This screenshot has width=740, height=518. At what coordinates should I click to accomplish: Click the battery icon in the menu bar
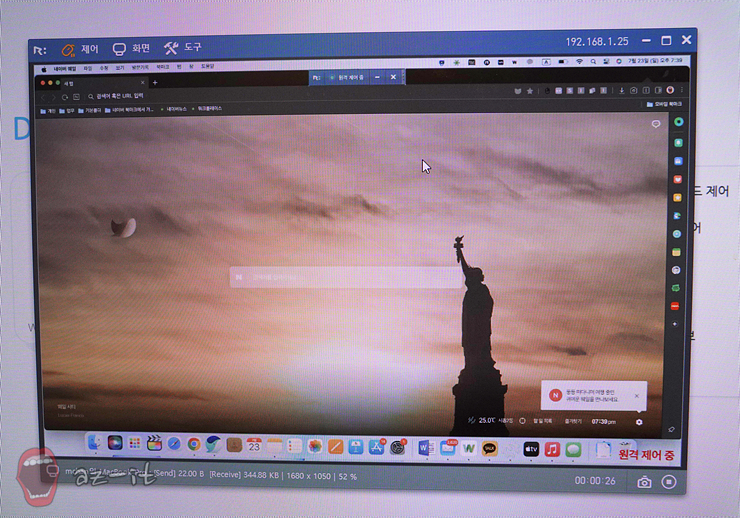pos(562,62)
